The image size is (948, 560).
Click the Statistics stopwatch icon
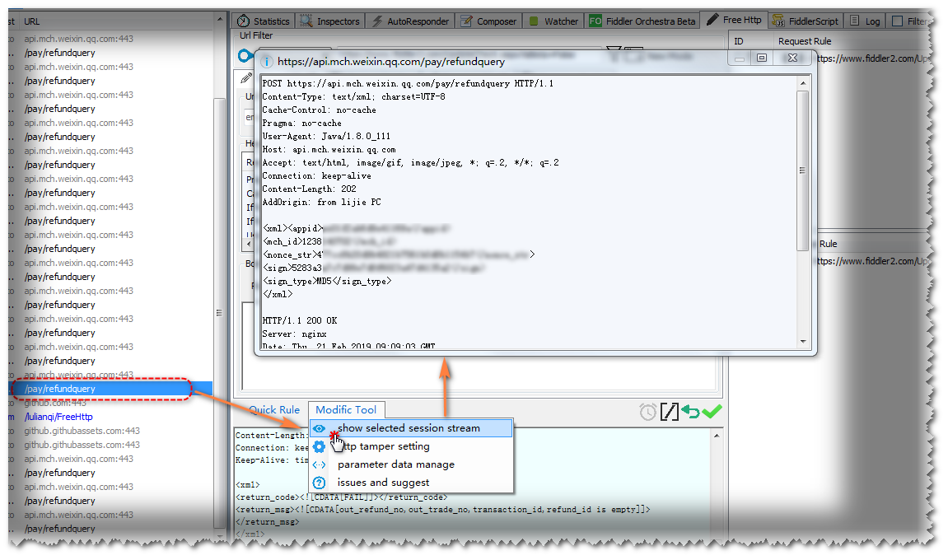point(244,21)
